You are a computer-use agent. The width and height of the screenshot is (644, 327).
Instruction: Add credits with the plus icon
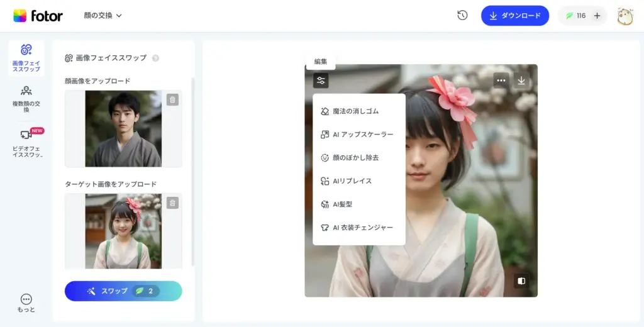(597, 16)
